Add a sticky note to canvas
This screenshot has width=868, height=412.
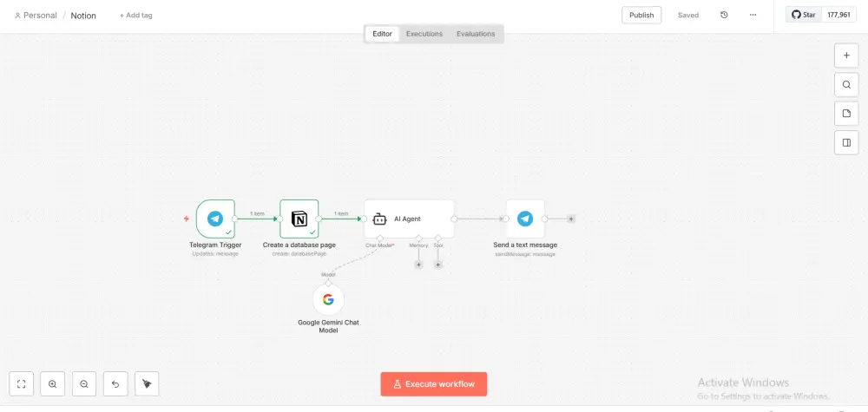[x=846, y=114]
